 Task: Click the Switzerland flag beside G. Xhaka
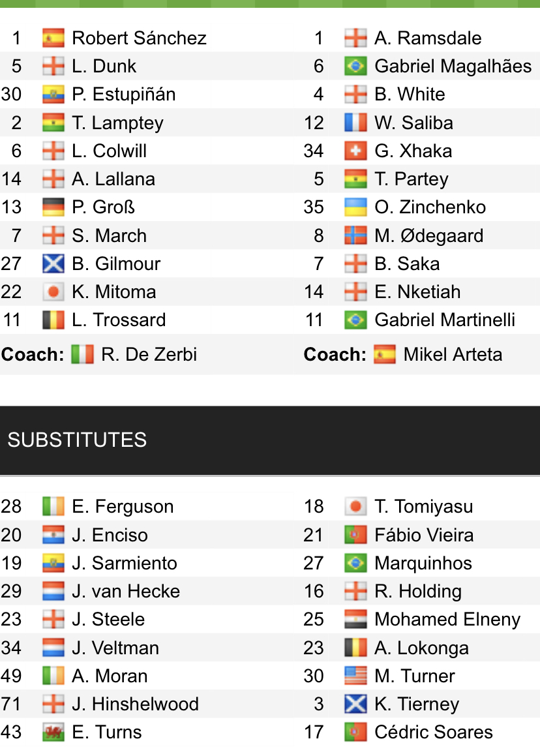tap(355, 151)
